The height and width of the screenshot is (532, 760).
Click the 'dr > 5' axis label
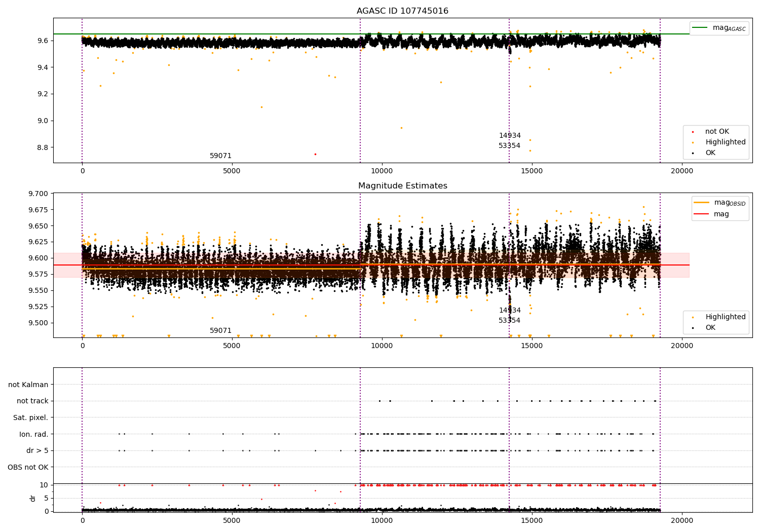tap(37, 451)
